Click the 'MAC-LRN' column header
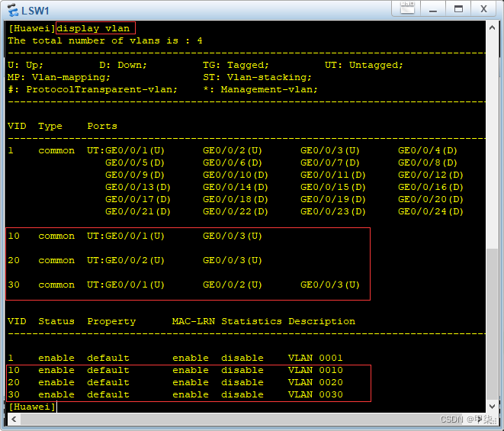Image resolution: width=504 pixels, height=431 pixels. point(194,321)
